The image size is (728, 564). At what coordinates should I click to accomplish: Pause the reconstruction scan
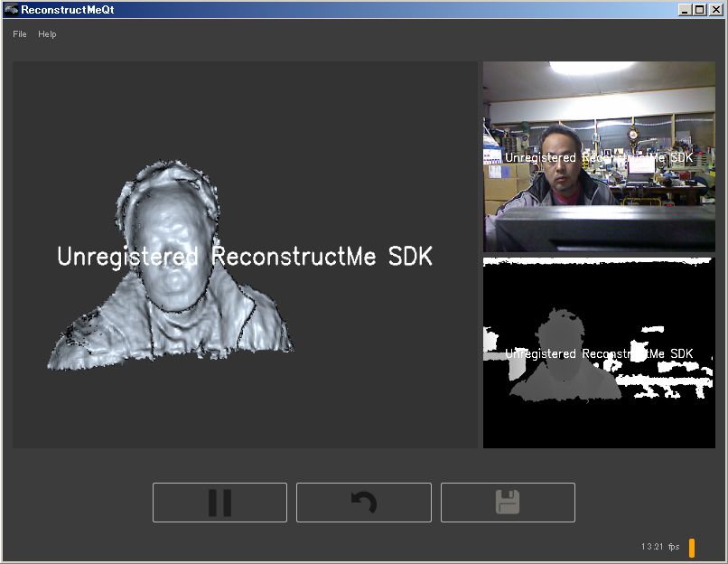[x=219, y=503]
